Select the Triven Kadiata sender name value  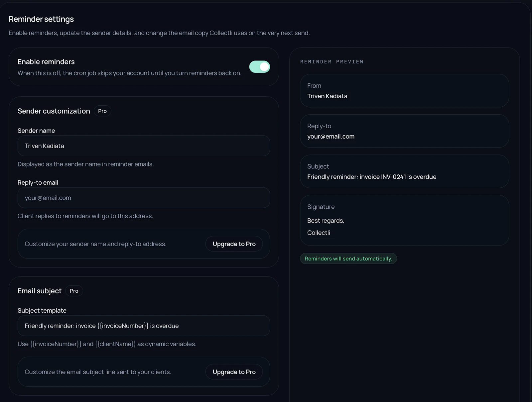(x=44, y=146)
